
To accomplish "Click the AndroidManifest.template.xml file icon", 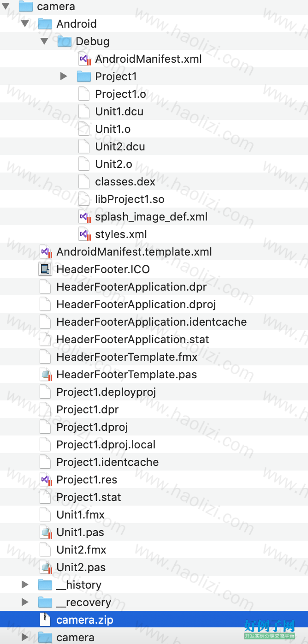I will pos(45,251).
